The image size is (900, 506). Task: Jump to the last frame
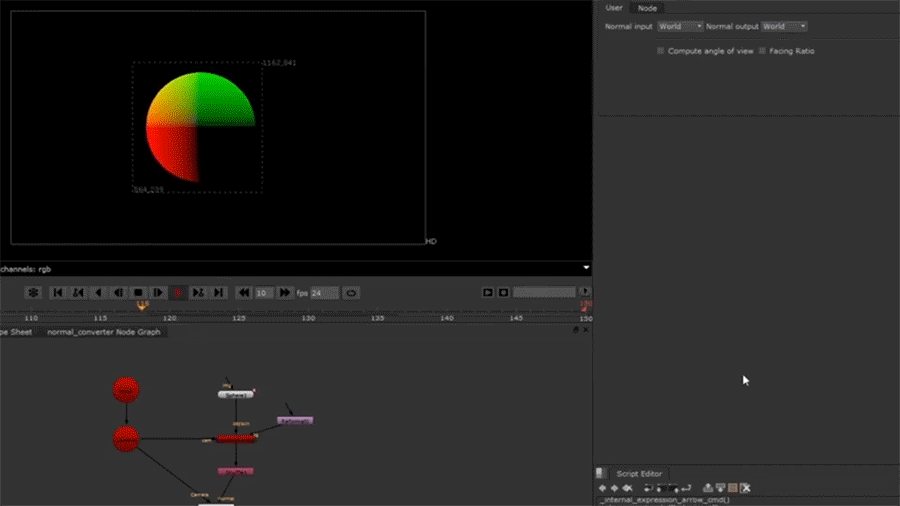[x=218, y=293]
